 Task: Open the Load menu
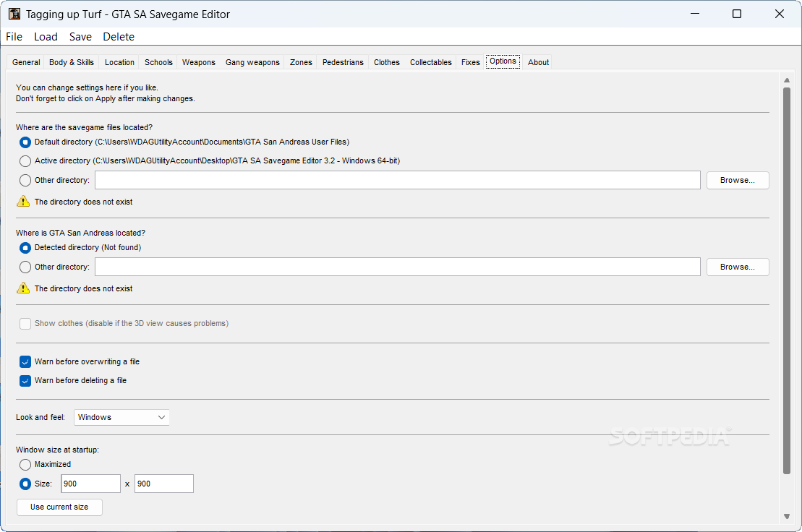[x=46, y=37]
